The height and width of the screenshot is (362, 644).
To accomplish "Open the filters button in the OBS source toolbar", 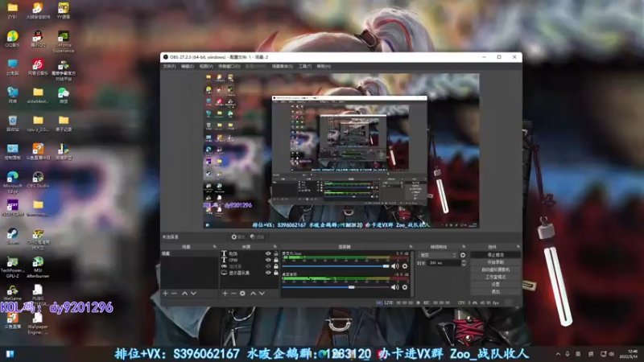I will tap(257, 237).
